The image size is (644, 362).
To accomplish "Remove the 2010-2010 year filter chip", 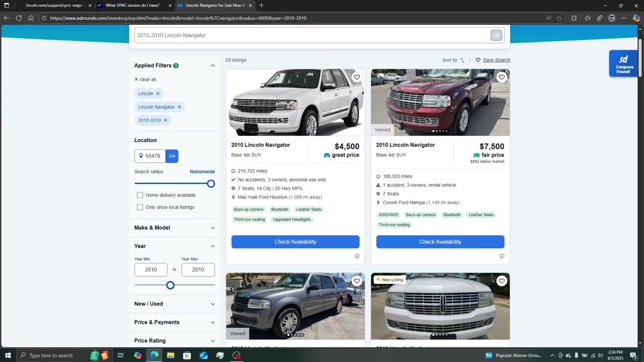I will click(165, 120).
